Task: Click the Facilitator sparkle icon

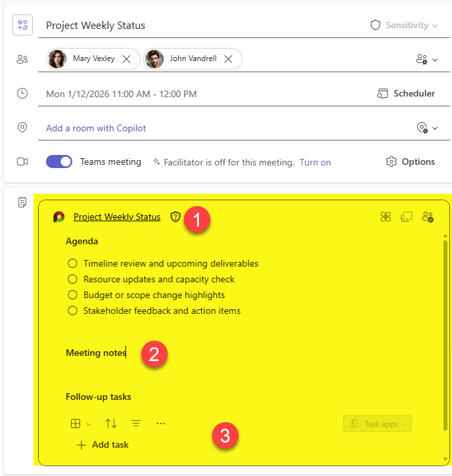Action: [156, 162]
